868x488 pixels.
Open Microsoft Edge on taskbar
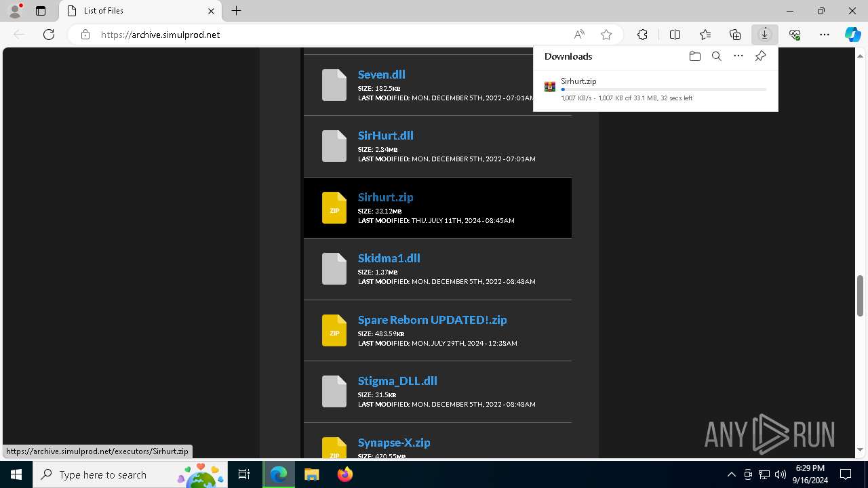279,474
